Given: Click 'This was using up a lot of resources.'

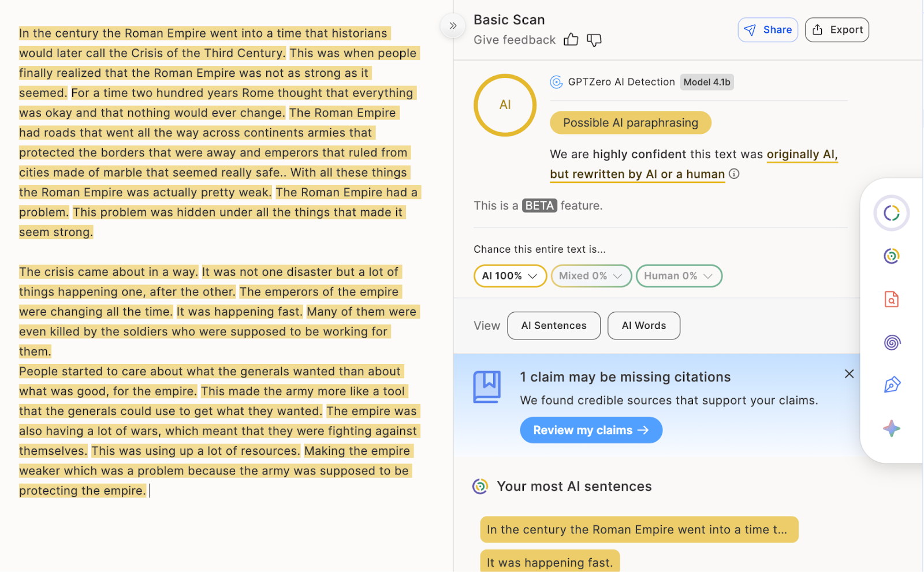Looking at the screenshot, I should coord(196,451).
